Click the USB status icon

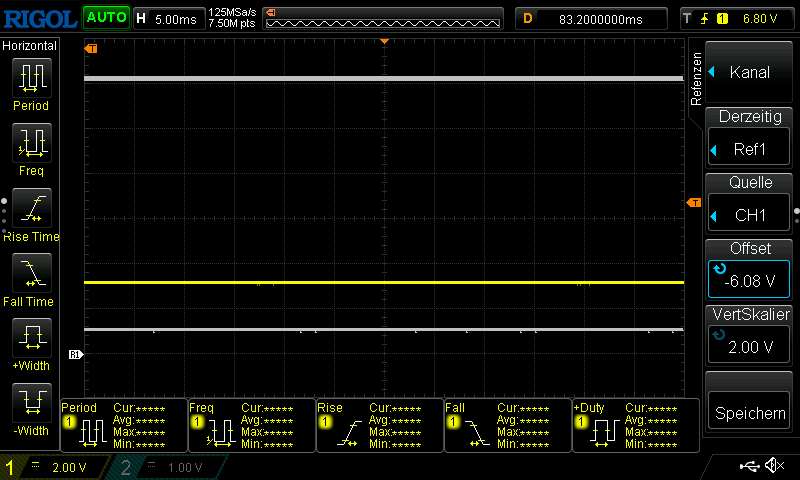[749, 467]
